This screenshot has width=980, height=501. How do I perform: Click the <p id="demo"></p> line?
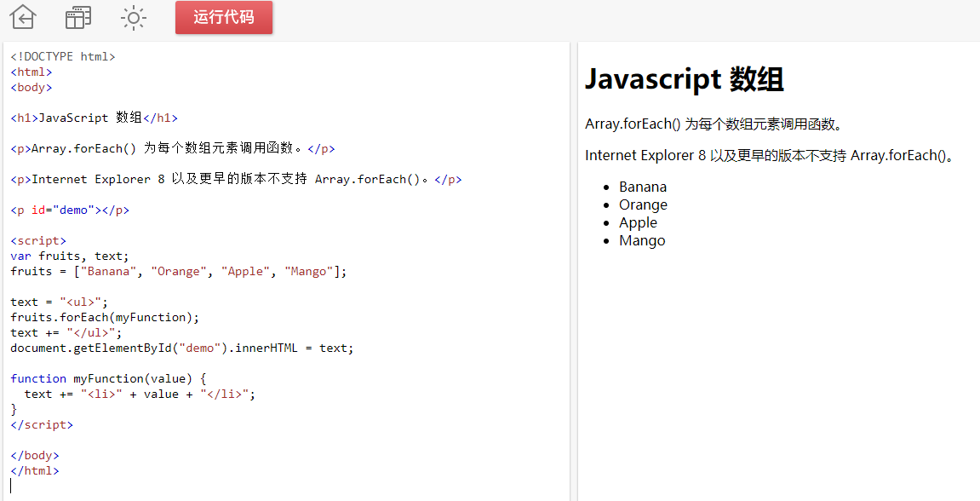click(x=70, y=210)
